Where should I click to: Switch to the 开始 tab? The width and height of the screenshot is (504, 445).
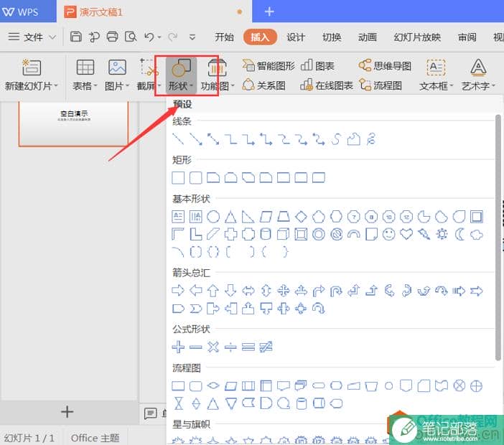(224, 37)
